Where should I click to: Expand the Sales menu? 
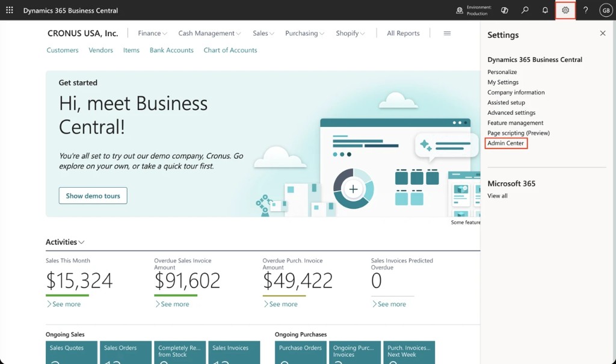coord(263,34)
